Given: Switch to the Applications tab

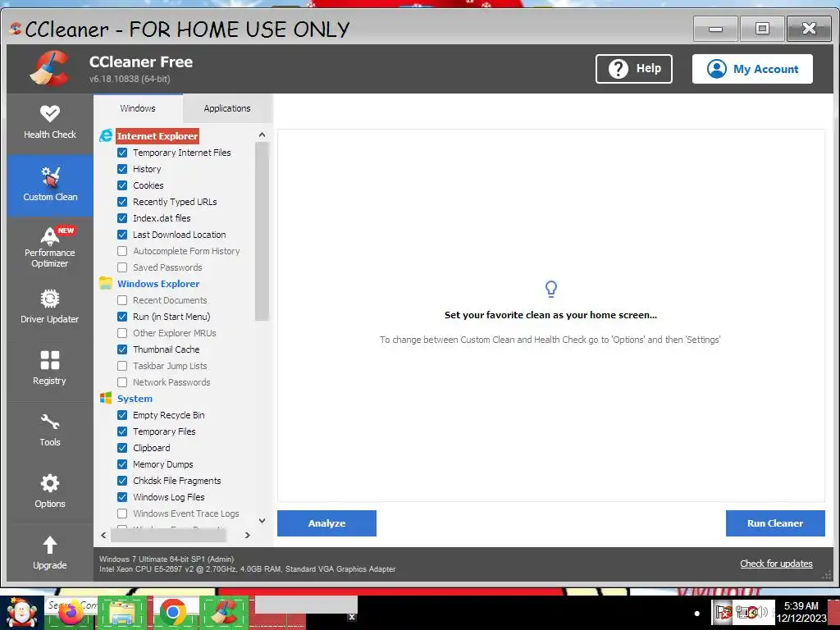Looking at the screenshot, I should click(227, 108).
